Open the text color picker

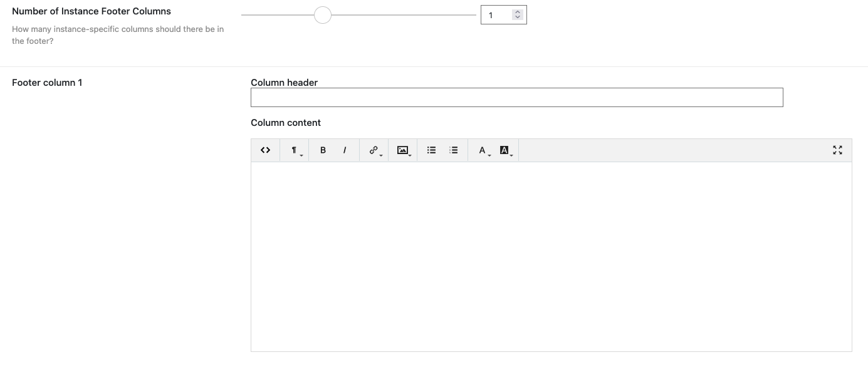pyautogui.click(x=481, y=150)
